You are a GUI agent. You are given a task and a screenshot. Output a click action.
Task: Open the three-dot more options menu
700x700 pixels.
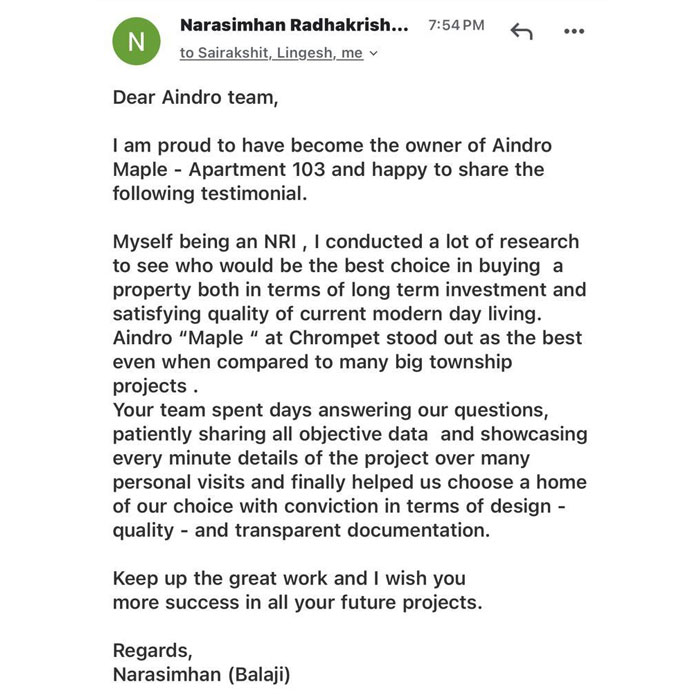(x=574, y=32)
